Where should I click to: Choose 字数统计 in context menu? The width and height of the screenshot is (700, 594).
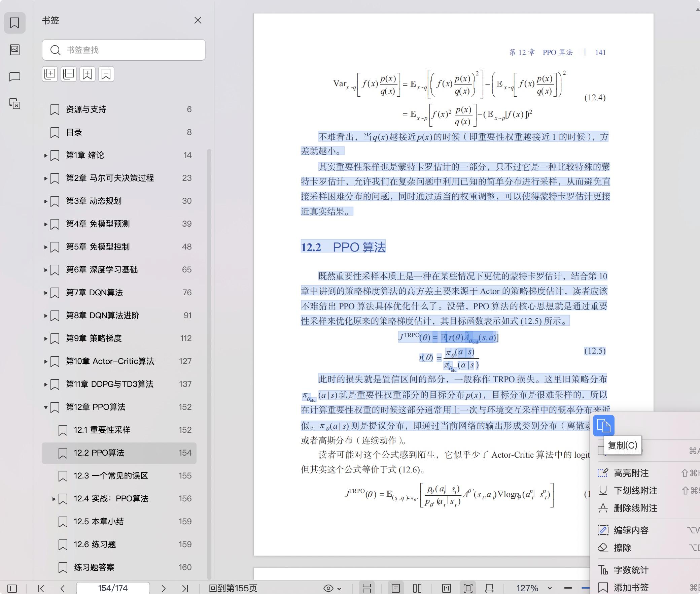coord(631,570)
